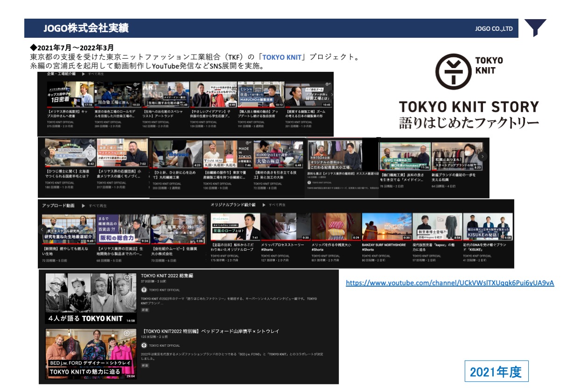Open the 研究を重ねた生地厳選紹介 thumbnail
Image resolution: width=567 pixels, height=392 pixels.
pos(69,229)
